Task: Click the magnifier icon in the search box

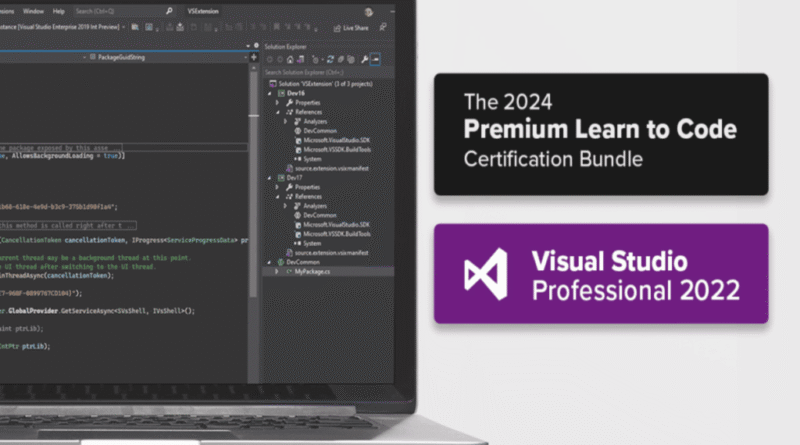Action: tap(169, 11)
